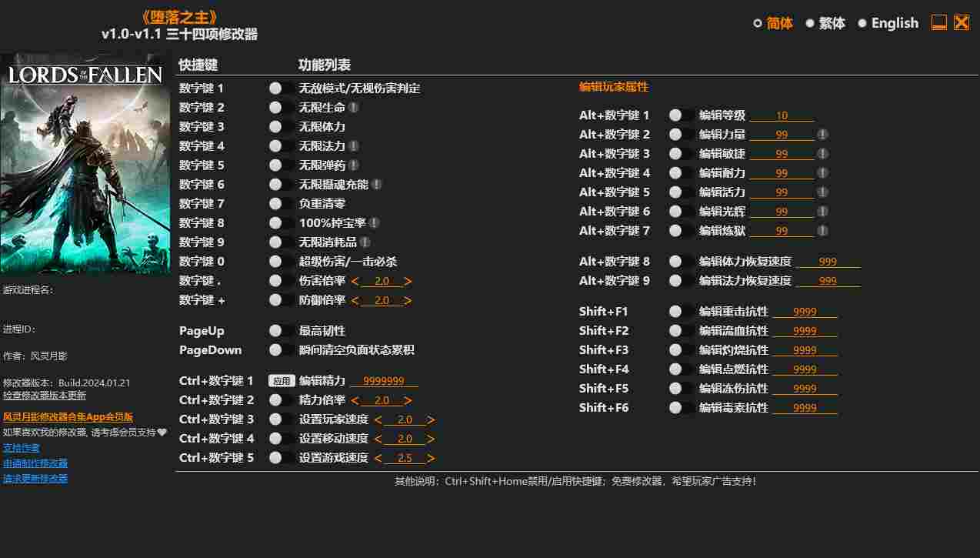The width and height of the screenshot is (980, 558).
Task: Click info icon beside 无限法力
Action: coord(353,146)
